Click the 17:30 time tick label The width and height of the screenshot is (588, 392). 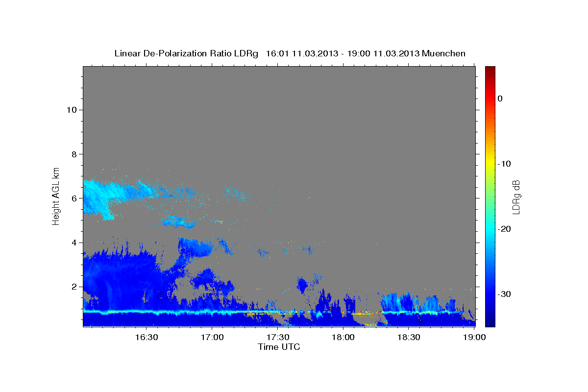coord(277,338)
